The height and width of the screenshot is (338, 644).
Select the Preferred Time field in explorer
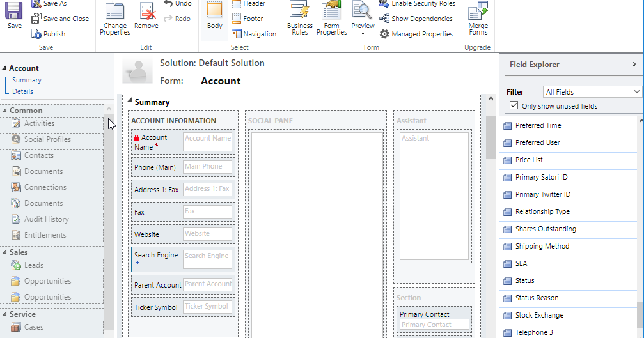(569, 125)
